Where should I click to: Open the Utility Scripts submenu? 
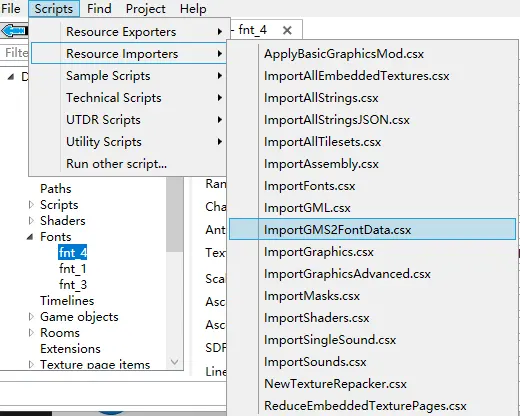[128, 142]
